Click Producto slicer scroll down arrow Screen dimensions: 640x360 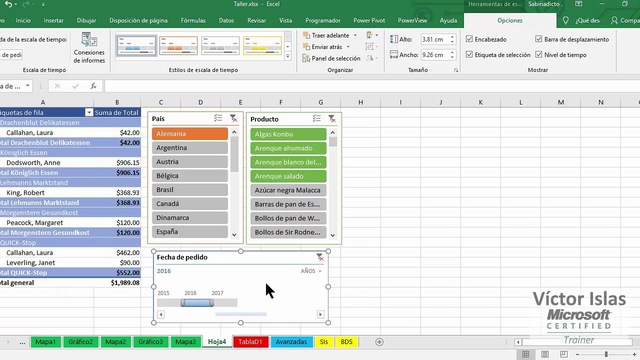point(333,235)
